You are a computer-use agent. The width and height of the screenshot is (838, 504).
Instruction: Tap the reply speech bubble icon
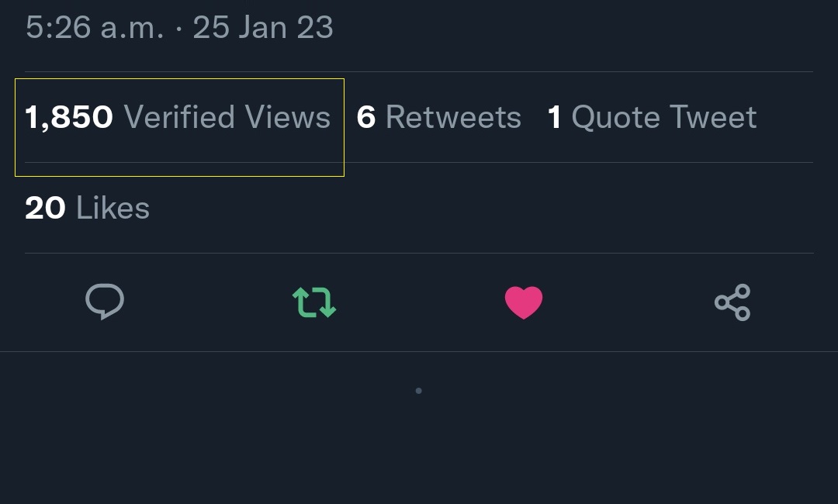(105, 302)
